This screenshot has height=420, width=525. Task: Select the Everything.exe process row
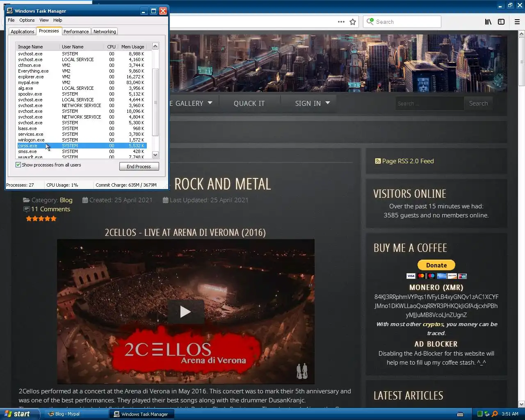tap(81, 71)
